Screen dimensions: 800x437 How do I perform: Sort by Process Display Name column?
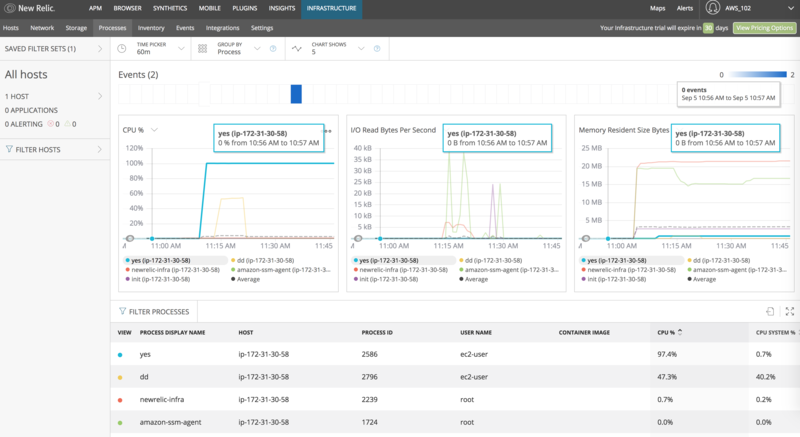pos(172,332)
